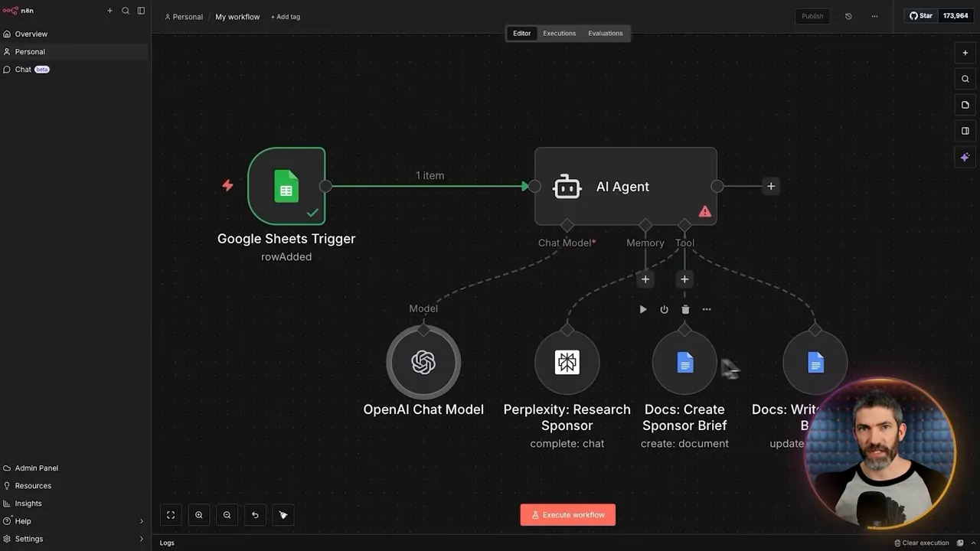Screen dimensions: 980x551
Task: Click the GitHub Star button
Action: click(x=920, y=15)
